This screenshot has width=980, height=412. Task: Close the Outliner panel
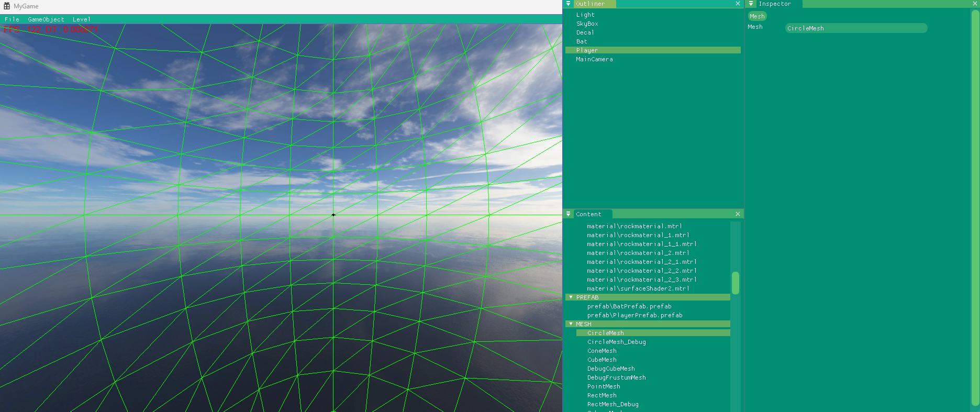[x=738, y=4]
